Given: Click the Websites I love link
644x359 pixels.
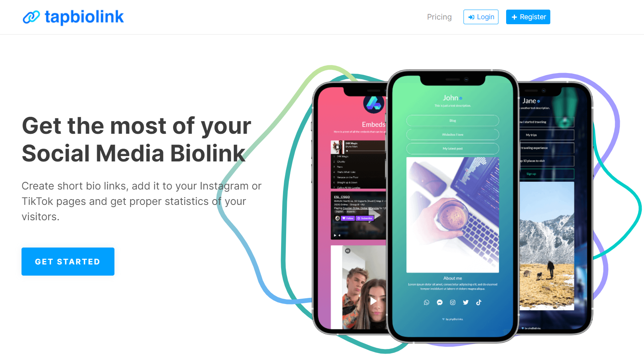Looking at the screenshot, I should 453,135.
